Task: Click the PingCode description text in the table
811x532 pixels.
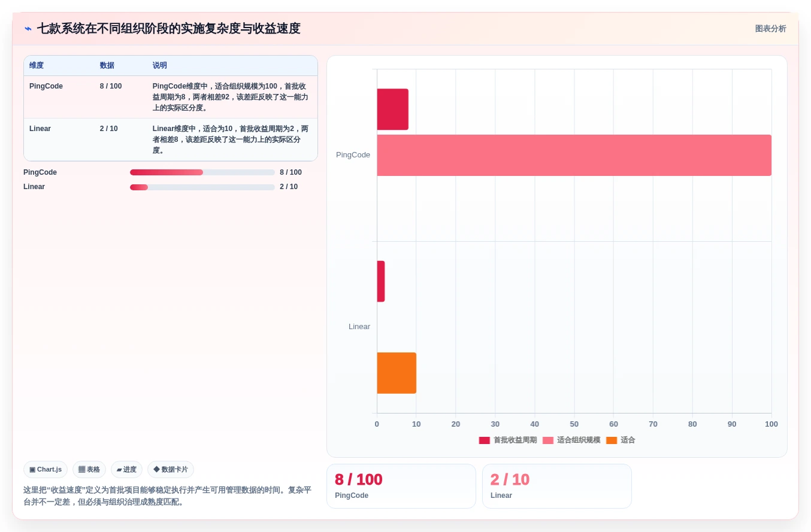Action: point(231,97)
